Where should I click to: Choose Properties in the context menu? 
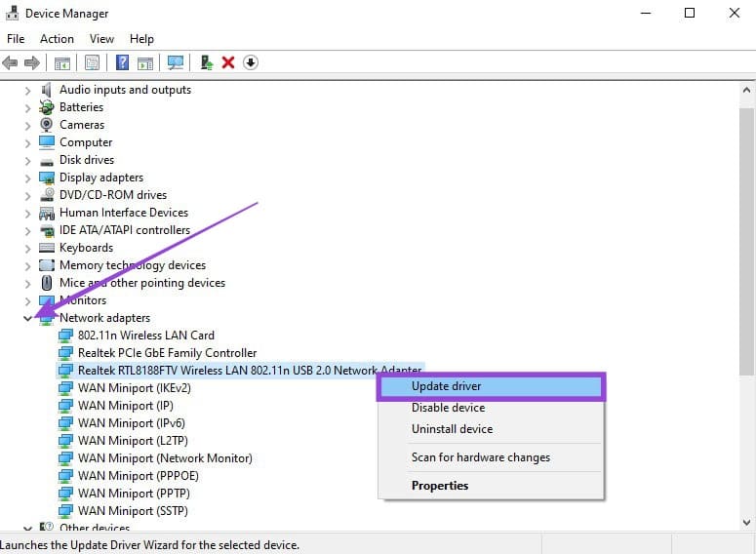(491, 486)
